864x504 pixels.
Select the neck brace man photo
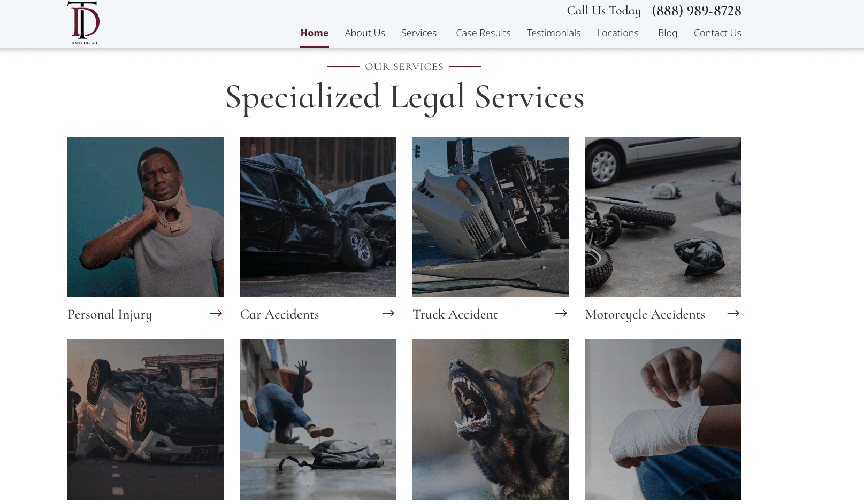[x=146, y=217]
